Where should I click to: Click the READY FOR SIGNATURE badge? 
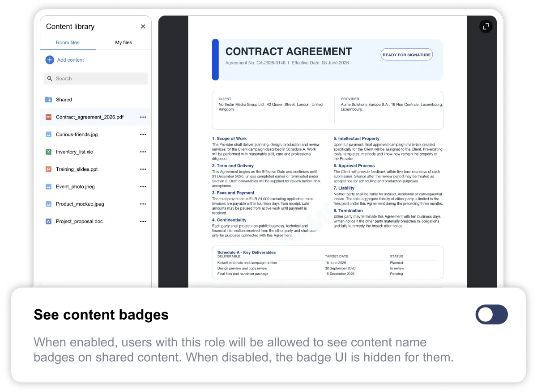(406, 55)
